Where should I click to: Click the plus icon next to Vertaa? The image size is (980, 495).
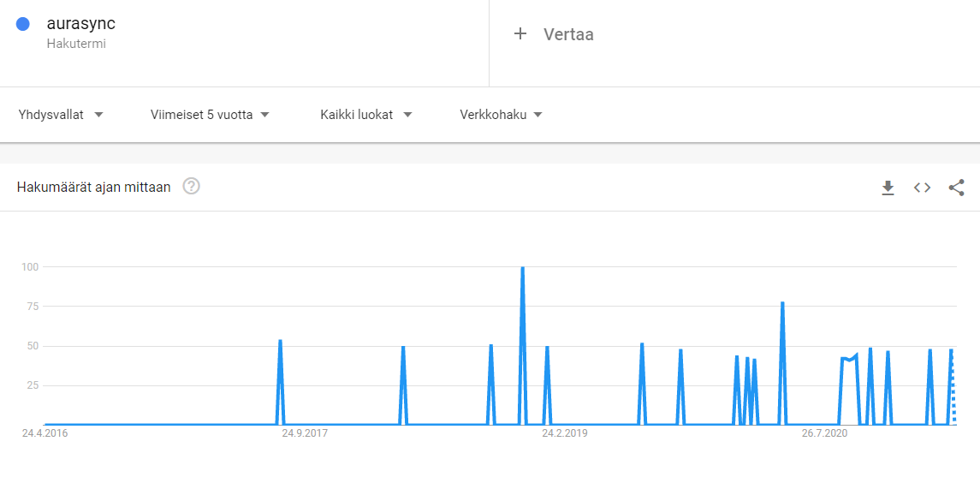pos(520,34)
